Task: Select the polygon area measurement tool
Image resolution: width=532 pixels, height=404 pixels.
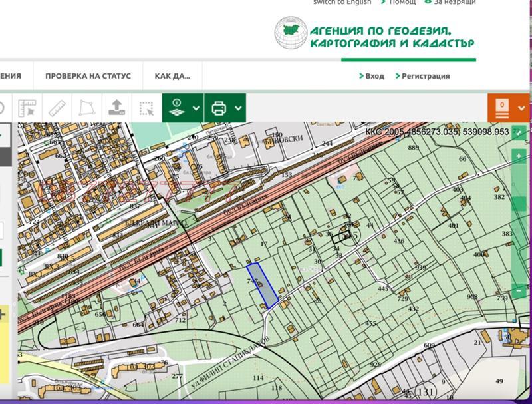Action: tap(86, 106)
